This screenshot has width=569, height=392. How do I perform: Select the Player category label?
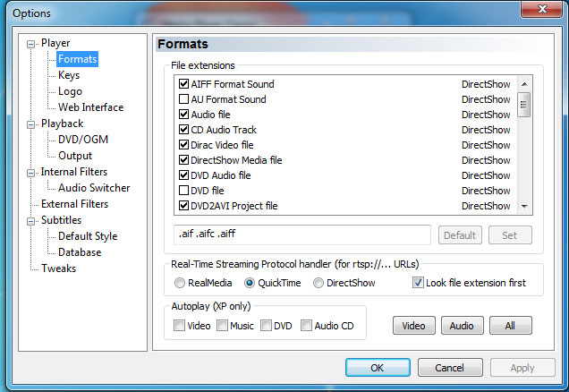(x=55, y=43)
